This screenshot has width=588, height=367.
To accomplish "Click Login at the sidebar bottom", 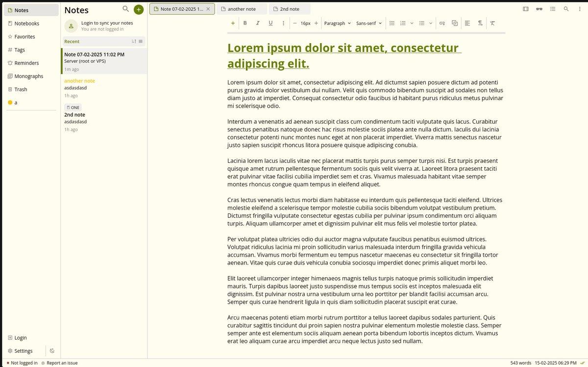I will (x=31, y=338).
